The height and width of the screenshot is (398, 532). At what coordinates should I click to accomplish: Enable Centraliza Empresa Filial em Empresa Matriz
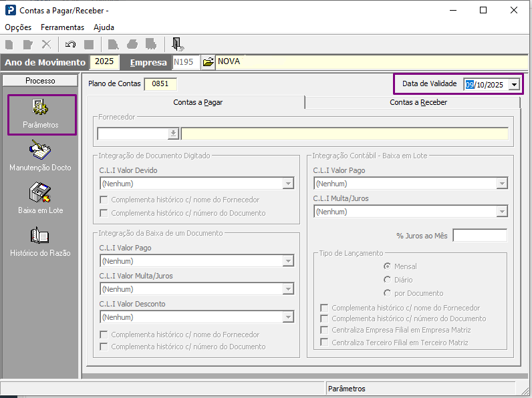pos(325,330)
